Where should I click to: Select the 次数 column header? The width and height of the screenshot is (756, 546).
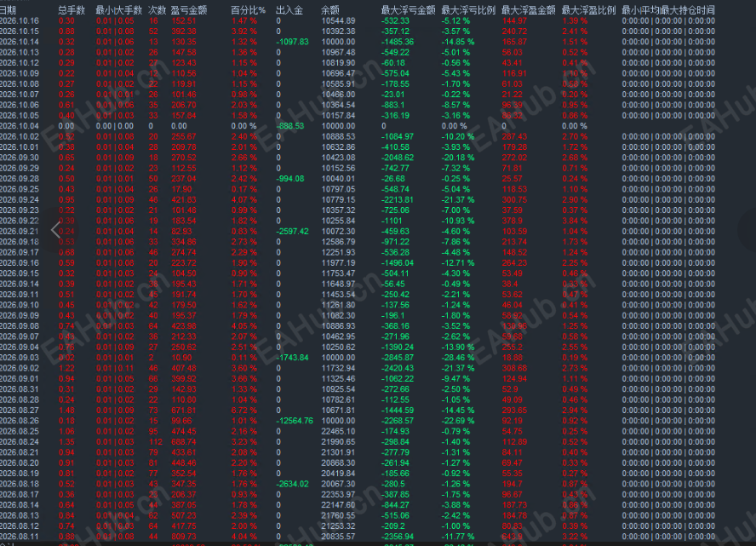pyautogui.click(x=157, y=10)
